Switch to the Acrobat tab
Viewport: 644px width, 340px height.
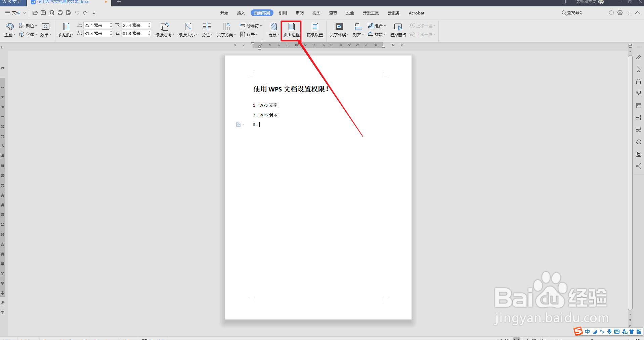point(417,13)
